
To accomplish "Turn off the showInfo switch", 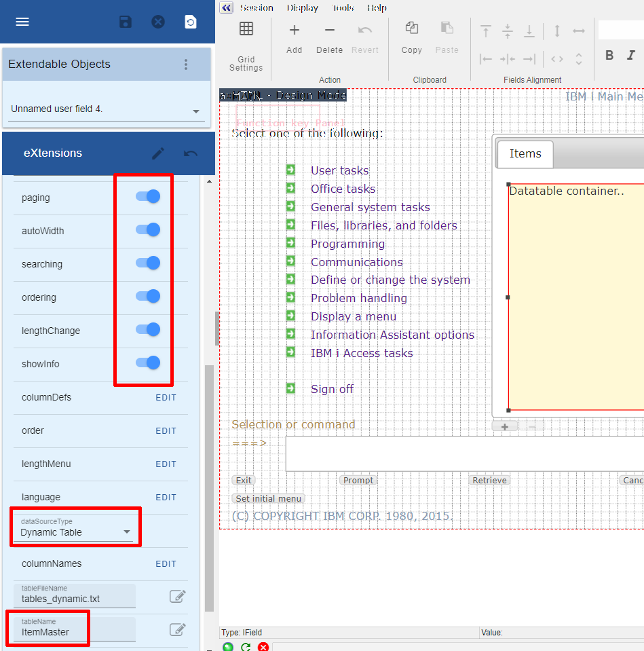I will [x=148, y=363].
